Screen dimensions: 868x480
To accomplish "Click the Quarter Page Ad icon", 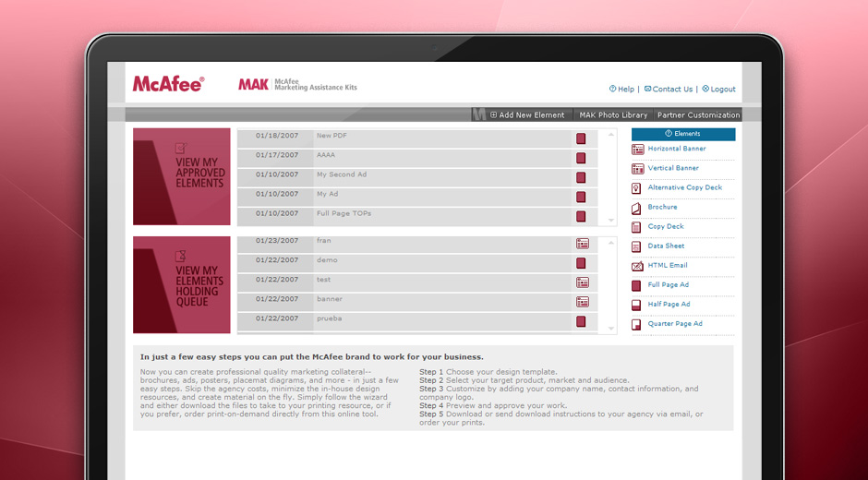I will pos(636,324).
